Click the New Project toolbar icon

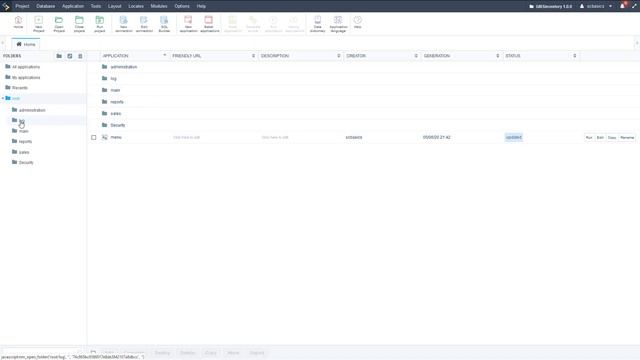[39, 24]
